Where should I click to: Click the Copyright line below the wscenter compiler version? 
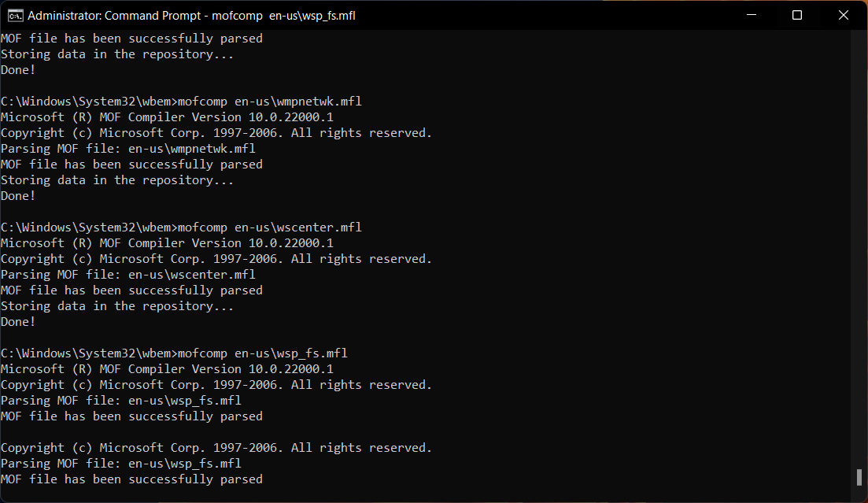tap(216, 259)
